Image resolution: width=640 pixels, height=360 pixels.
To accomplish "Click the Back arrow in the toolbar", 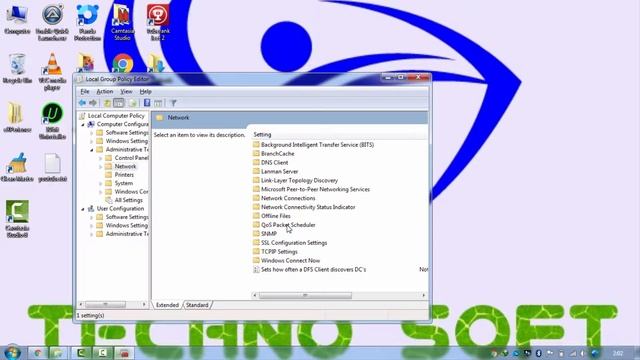I will click(x=82, y=103).
